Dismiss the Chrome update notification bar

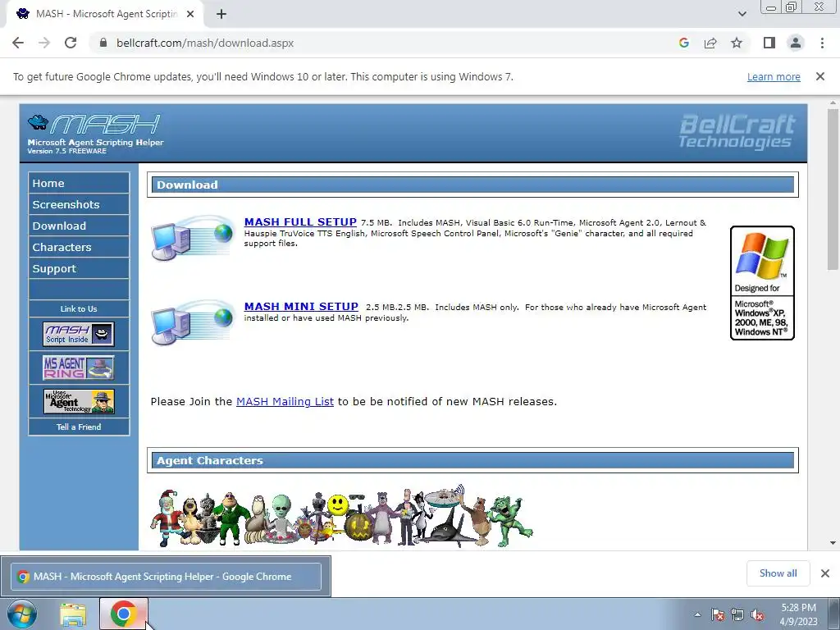tap(820, 76)
